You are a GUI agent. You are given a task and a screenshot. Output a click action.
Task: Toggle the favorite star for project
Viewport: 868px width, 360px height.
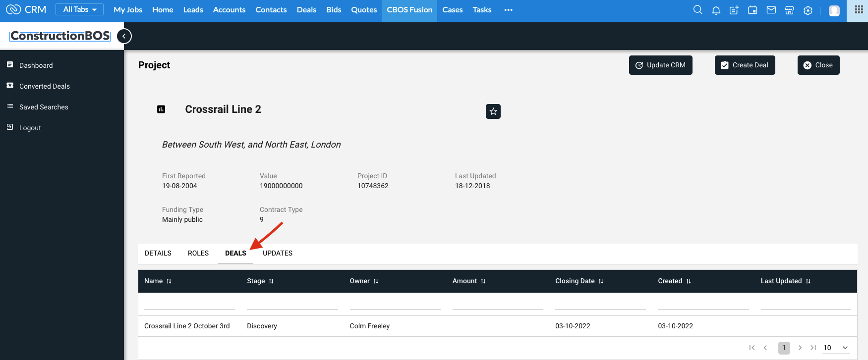[493, 111]
